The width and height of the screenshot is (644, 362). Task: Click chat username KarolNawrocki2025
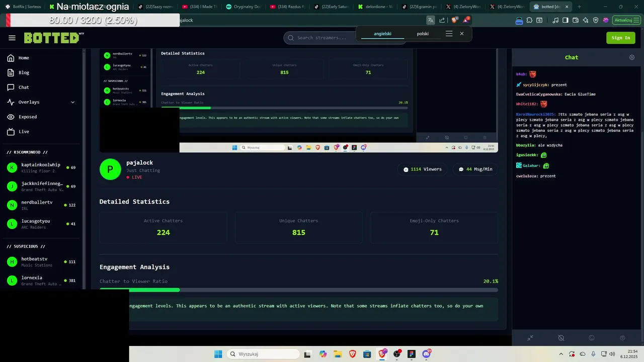point(536,114)
